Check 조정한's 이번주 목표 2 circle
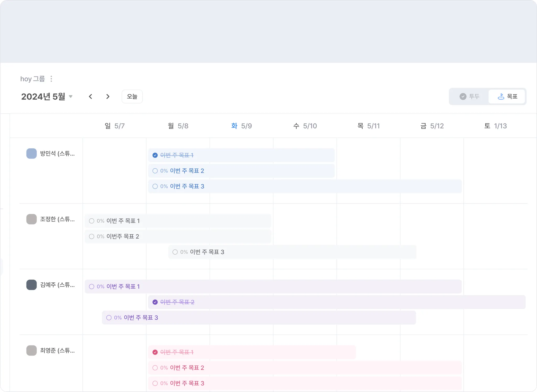 [92, 237]
